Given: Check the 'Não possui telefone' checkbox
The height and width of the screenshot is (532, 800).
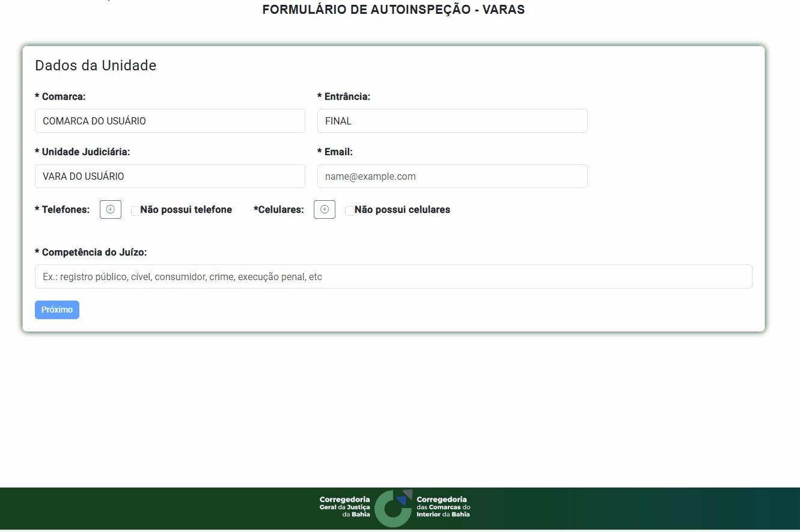Looking at the screenshot, I should [x=136, y=210].
